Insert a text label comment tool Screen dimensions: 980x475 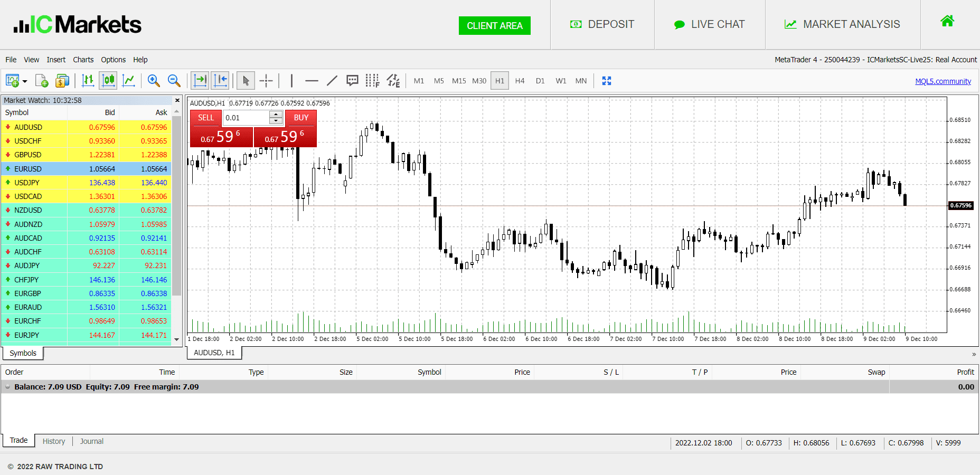352,81
